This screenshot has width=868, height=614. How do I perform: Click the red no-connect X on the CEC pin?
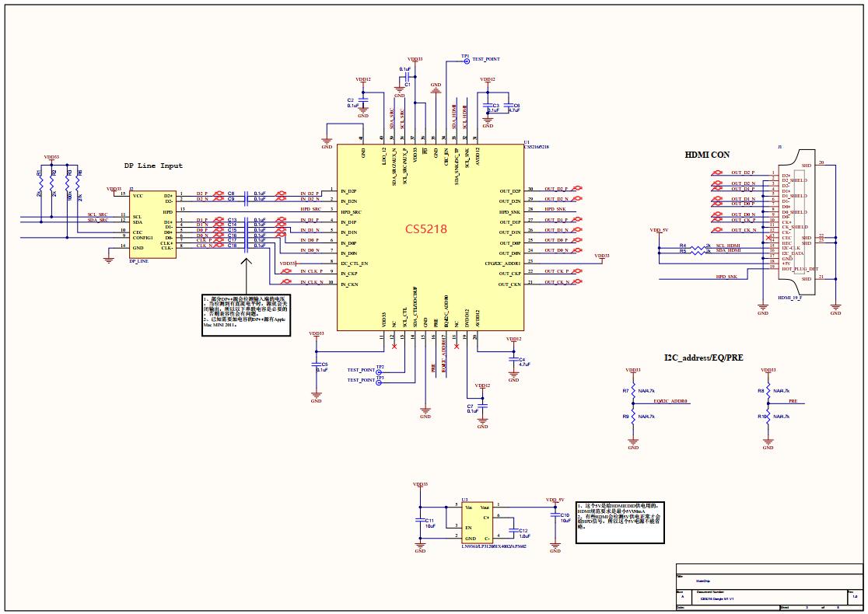click(768, 237)
